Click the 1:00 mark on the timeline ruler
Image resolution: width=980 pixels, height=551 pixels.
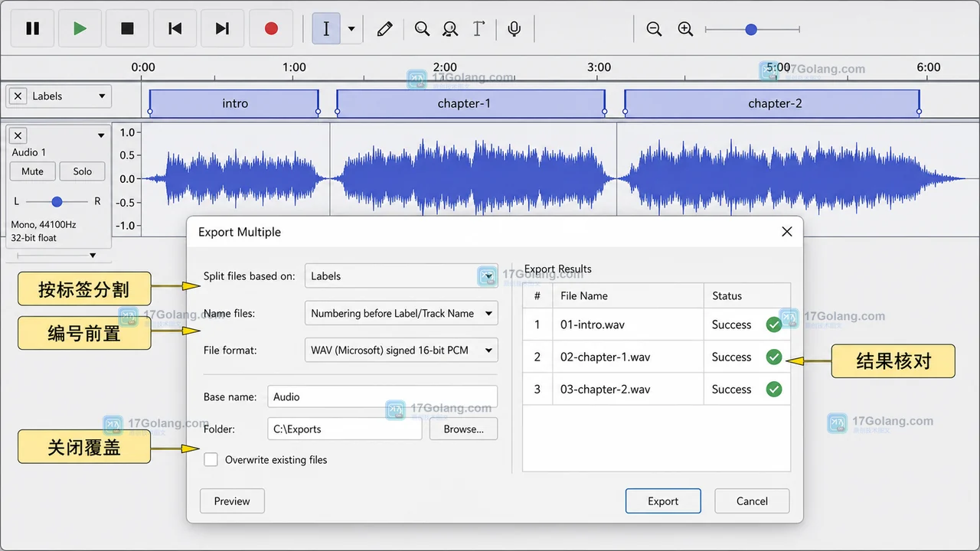pyautogui.click(x=294, y=67)
